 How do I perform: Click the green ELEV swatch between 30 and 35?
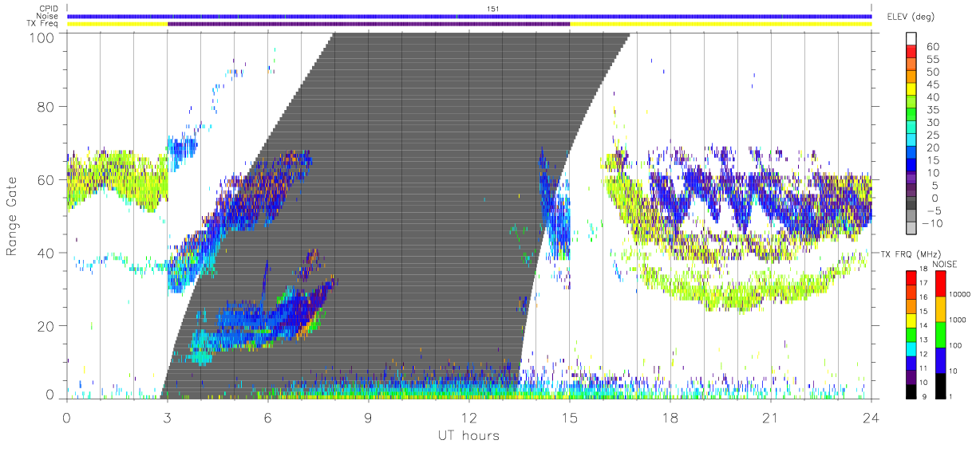[911, 116]
